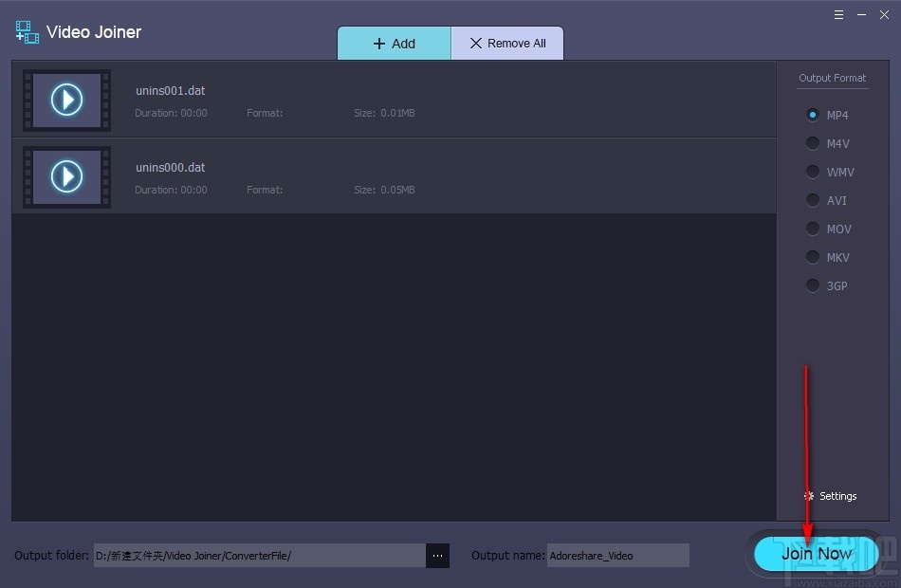Choose 3GP output format
Image resolution: width=901 pixels, height=588 pixels.
(x=813, y=285)
